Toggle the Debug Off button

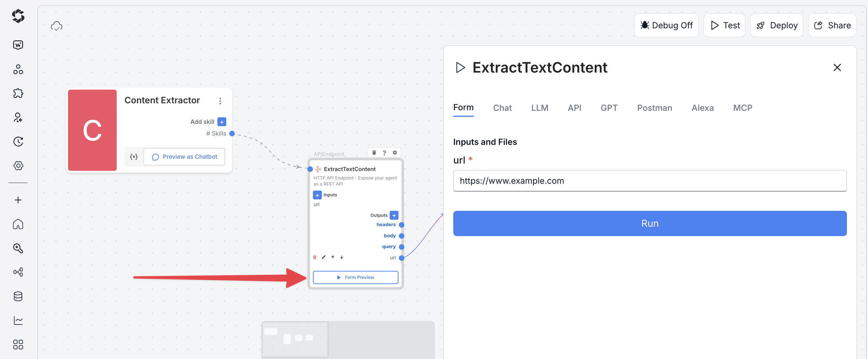(x=666, y=25)
